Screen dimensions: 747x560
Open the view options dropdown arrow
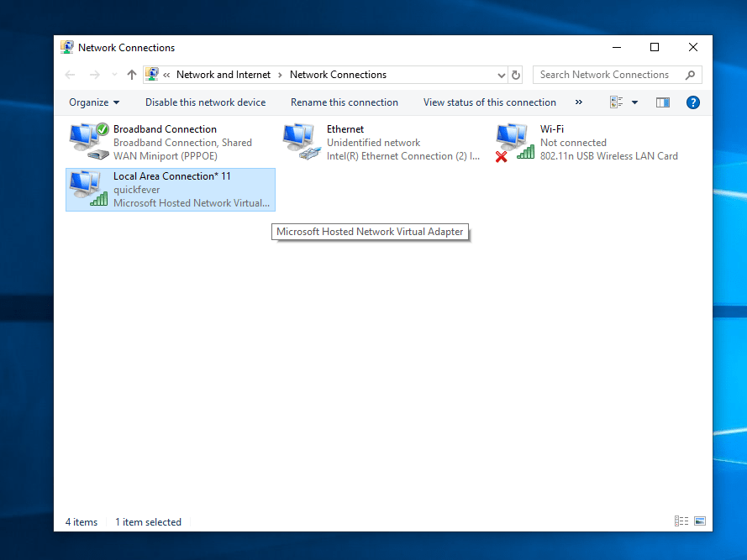pyautogui.click(x=634, y=102)
